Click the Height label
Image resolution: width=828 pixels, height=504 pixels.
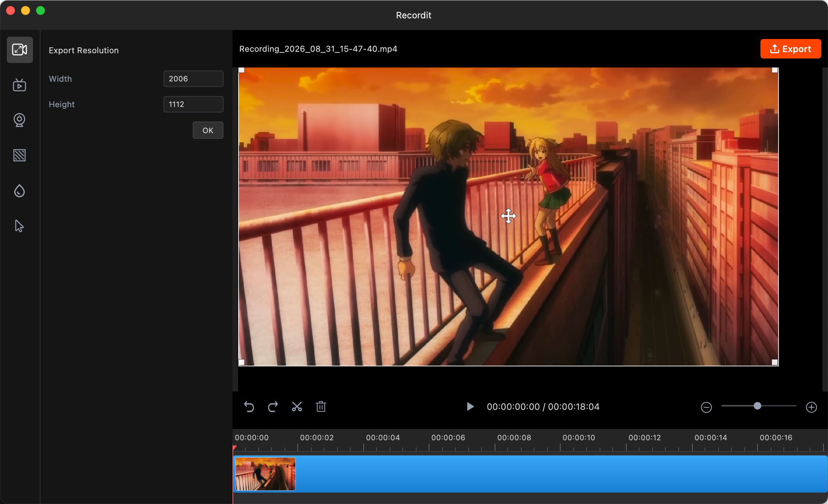click(x=62, y=104)
